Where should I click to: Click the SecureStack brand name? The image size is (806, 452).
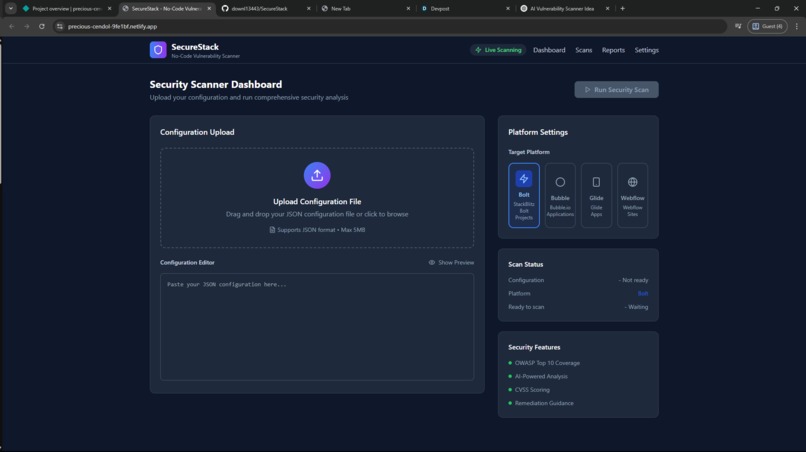tap(195, 47)
